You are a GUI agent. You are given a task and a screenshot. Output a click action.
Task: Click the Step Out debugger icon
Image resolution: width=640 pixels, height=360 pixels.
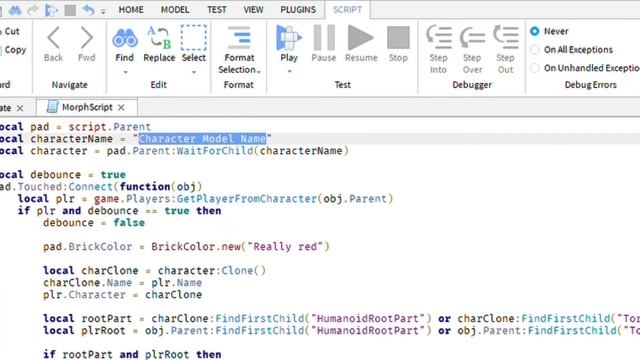[x=506, y=37]
